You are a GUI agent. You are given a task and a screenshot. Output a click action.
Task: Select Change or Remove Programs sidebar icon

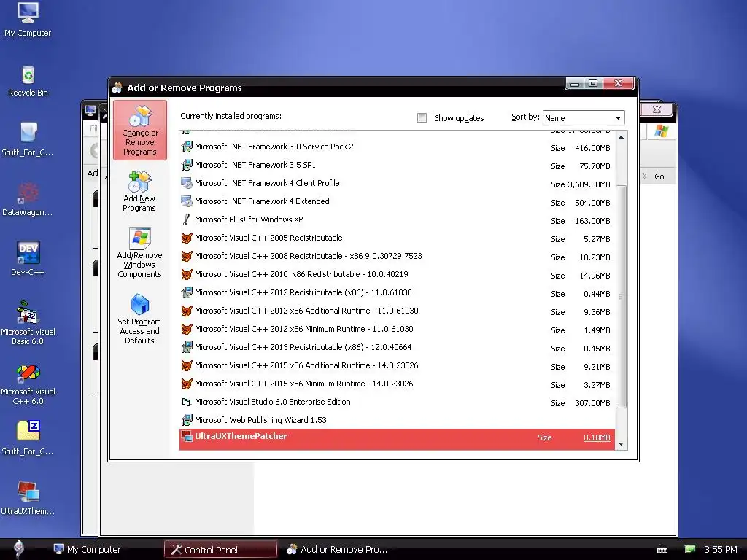[x=140, y=130]
